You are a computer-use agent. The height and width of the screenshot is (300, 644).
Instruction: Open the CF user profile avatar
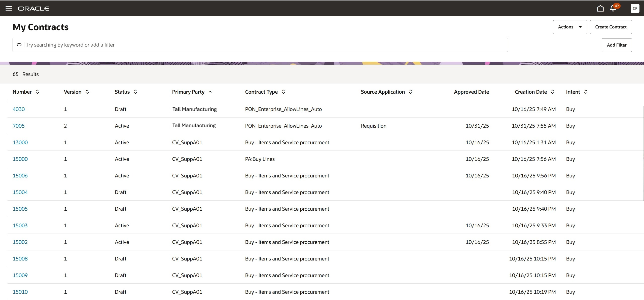pyautogui.click(x=635, y=8)
